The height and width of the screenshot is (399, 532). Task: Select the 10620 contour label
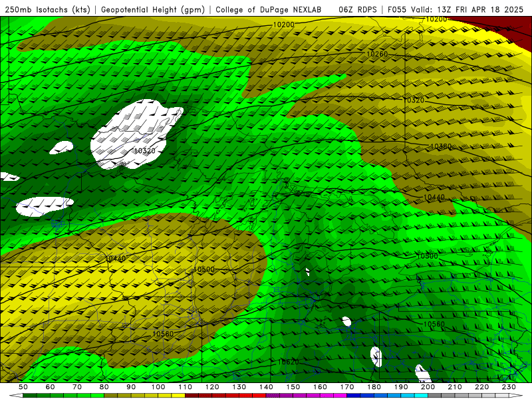click(x=288, y=362)
